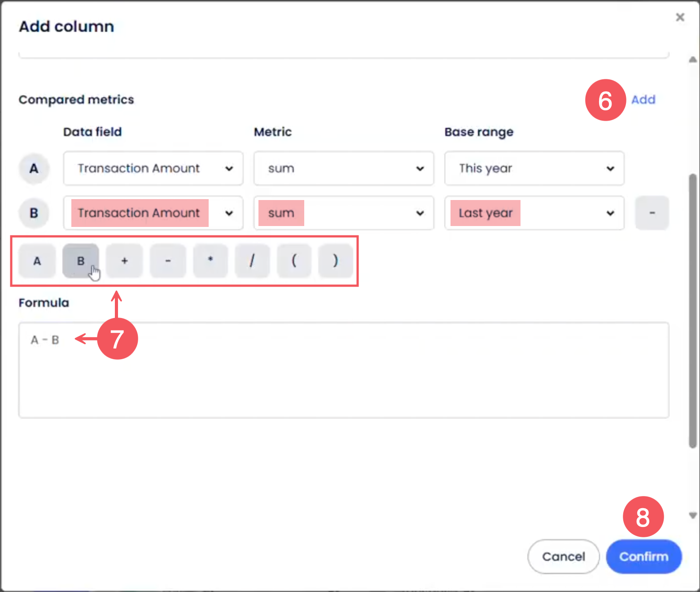Screen dimensions: 700x592
Task: Open row B Transaction Amount dropdown
Action: click(153, 213)
